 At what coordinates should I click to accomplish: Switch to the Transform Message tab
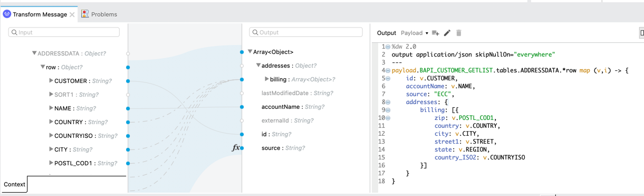tap(40, 14)
